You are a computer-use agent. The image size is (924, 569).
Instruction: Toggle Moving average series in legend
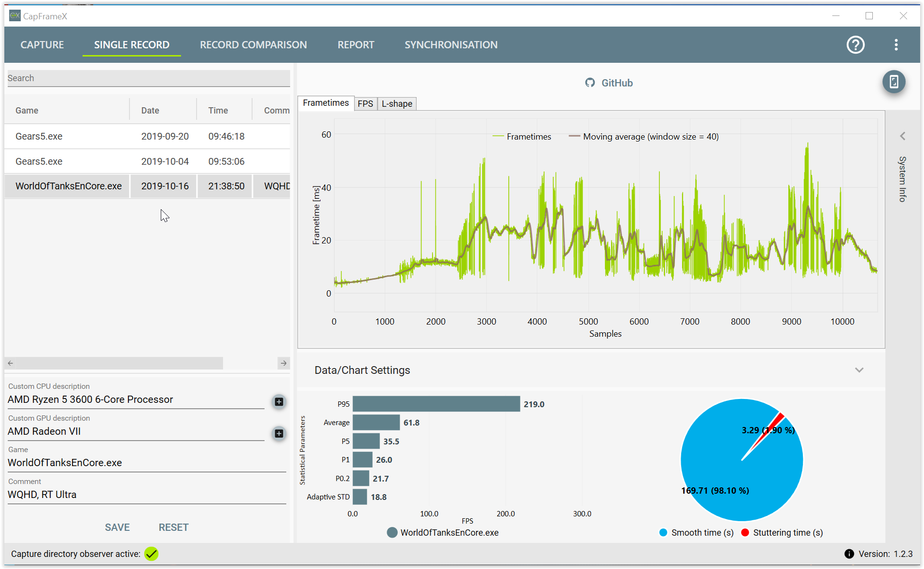point(644,137)
